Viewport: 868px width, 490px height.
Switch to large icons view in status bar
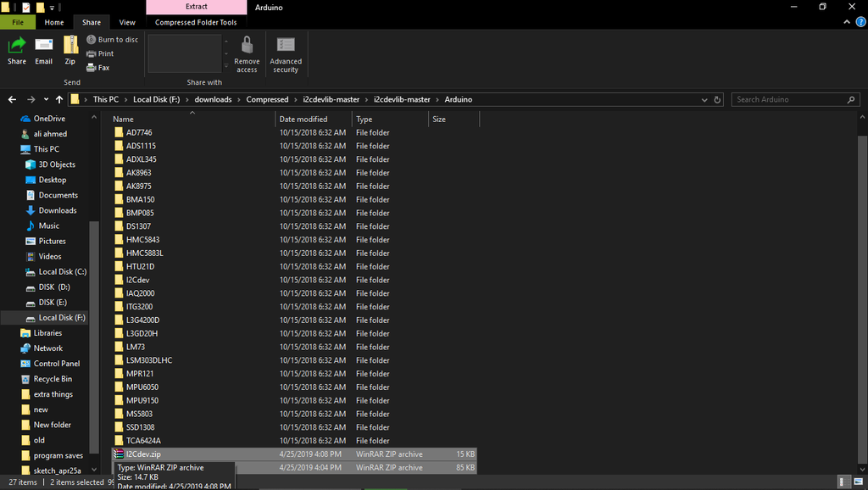858,482
